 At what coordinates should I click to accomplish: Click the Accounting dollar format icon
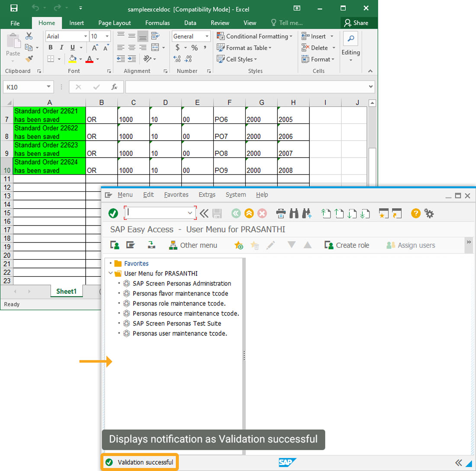click(177, 48)
